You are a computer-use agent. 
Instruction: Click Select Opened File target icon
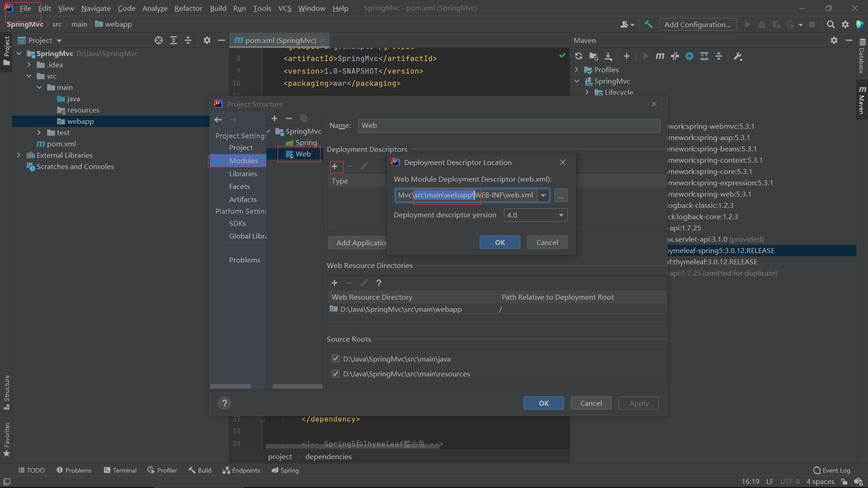[159, 40]
